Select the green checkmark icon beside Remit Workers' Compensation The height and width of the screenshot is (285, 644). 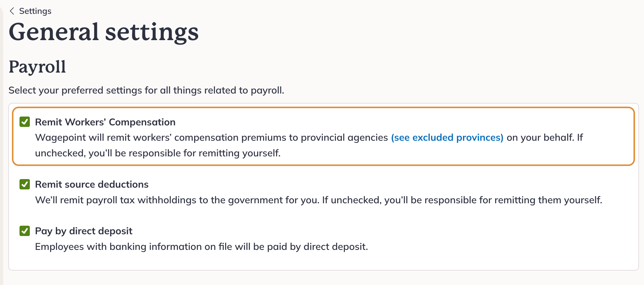pyautogui.click(x=25, y=122)
